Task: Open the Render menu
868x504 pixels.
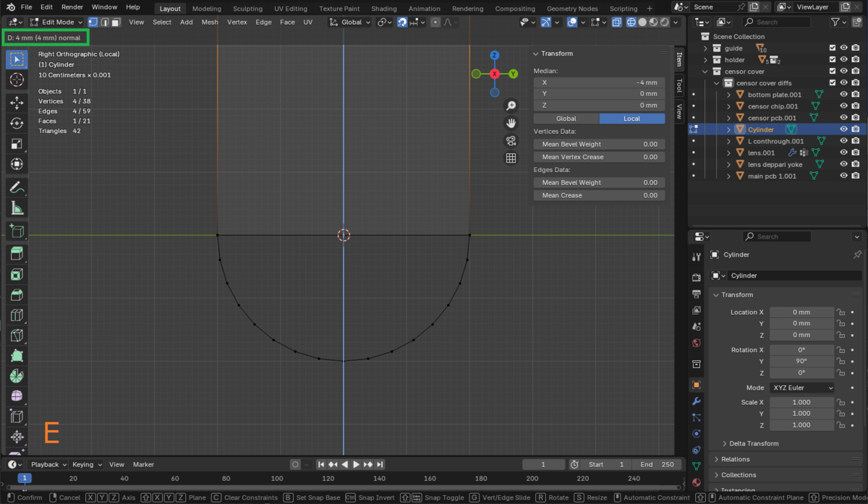Action: [x=72, y=7]
